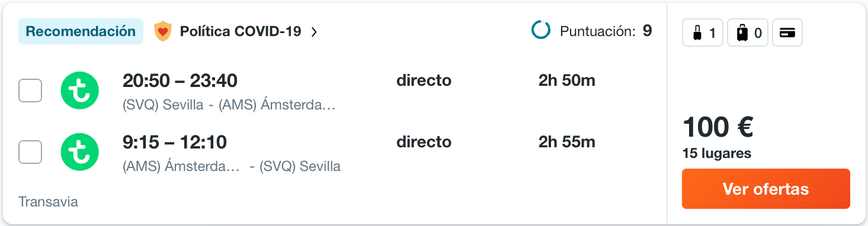Screen dimensions: 868x226
Task: Click the Puntuación: 9 score label
Action: pyautogui.click(x=606, y=31)
